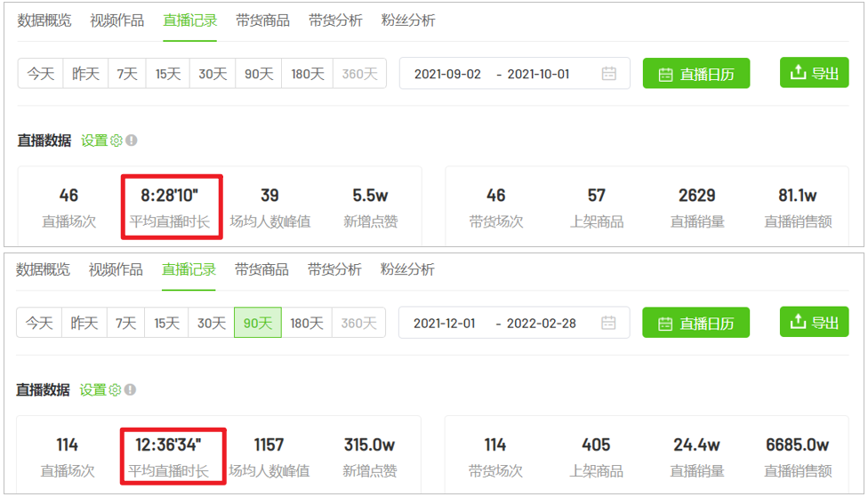
Task: Switch to the 带货商品 tab in the upper panel
Action: [263, 20]
